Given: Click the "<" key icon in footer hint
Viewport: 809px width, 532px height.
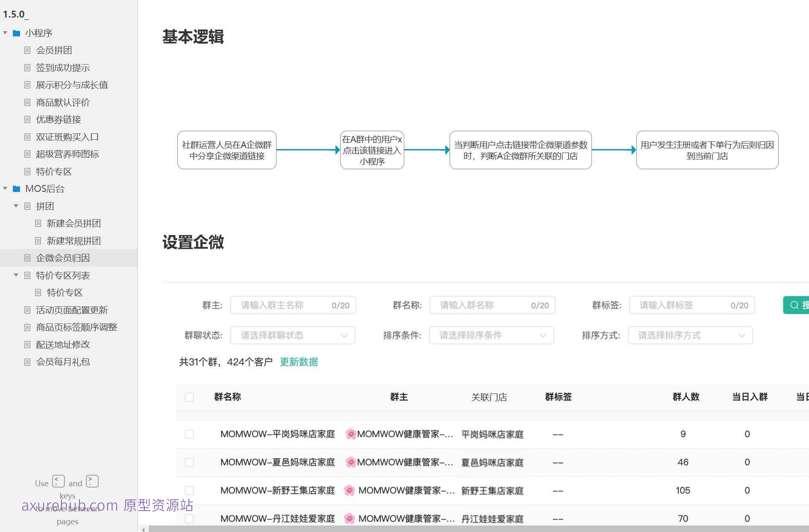Looking at the screenshot, I should [58, 481].
